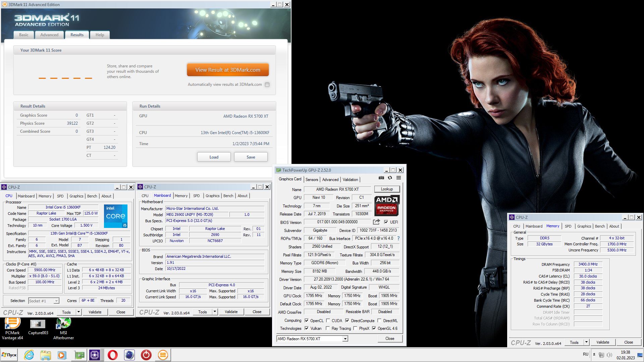The height and width of the screenshot is (362, 644).
Task: Toggle the OpenGL 4.6 checkbox
Action: pyautogui.click(x=374, y=328)
